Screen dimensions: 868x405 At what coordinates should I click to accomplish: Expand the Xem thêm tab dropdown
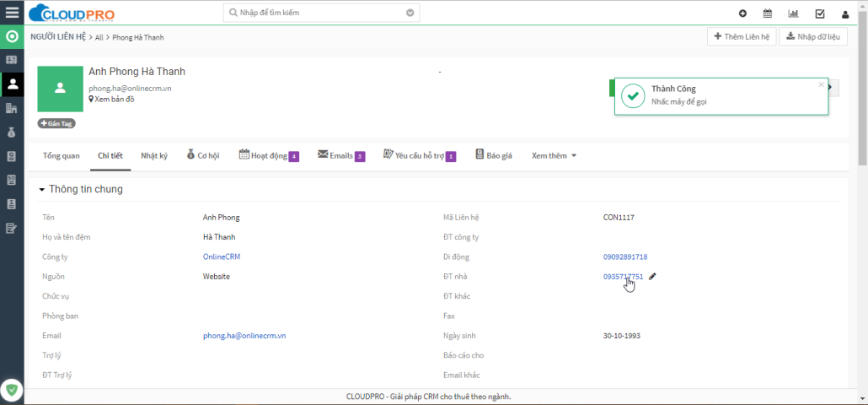554,156
